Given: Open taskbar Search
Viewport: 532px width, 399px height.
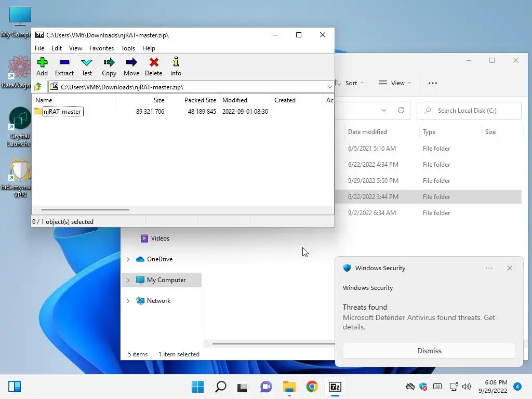Looking at the screenshot, I should (220, 387).
